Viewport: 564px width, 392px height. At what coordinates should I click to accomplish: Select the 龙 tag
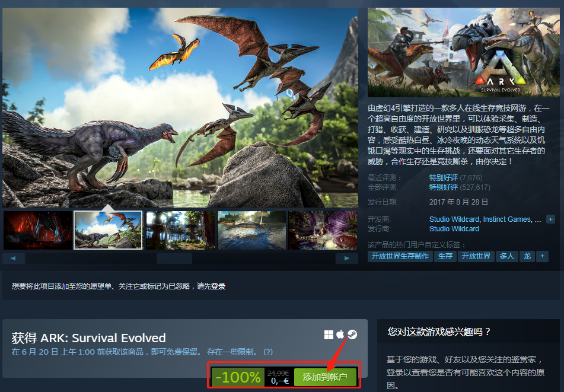[x=527, y=256]
